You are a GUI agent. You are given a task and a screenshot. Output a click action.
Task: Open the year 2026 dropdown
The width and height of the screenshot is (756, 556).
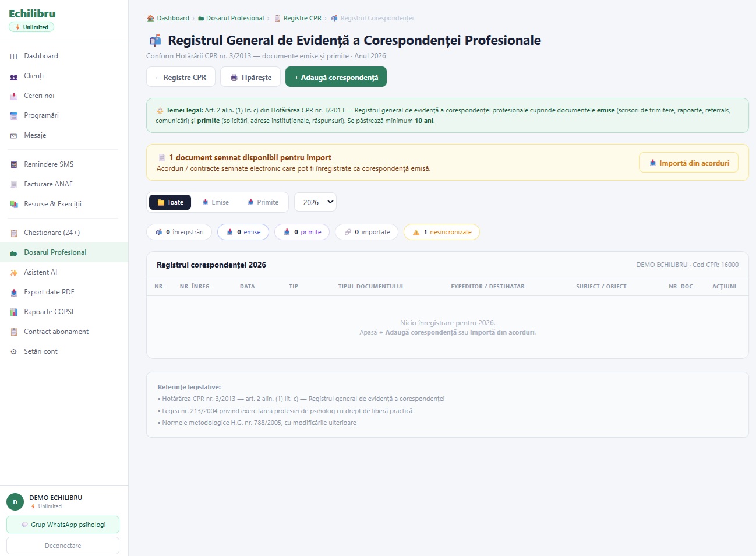coord(315,202)
